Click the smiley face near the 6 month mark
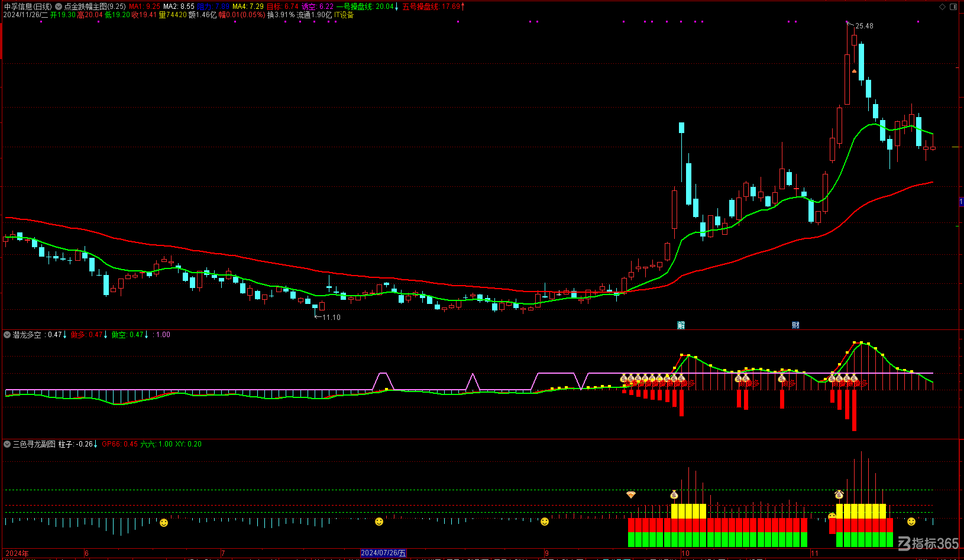The image size is (964, 560). (x=164, y=523)
